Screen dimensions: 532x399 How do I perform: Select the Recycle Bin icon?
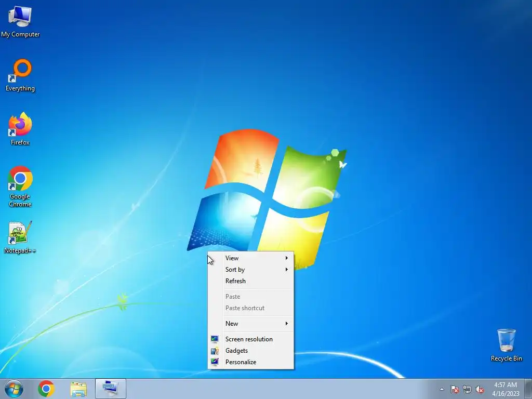(x=506, y=345)
